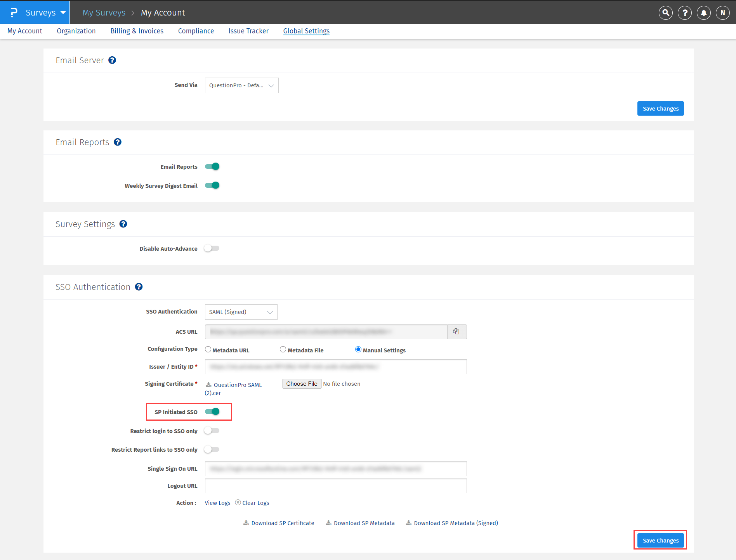
Task: Open the Send Via dropdown
Action: 242,85
